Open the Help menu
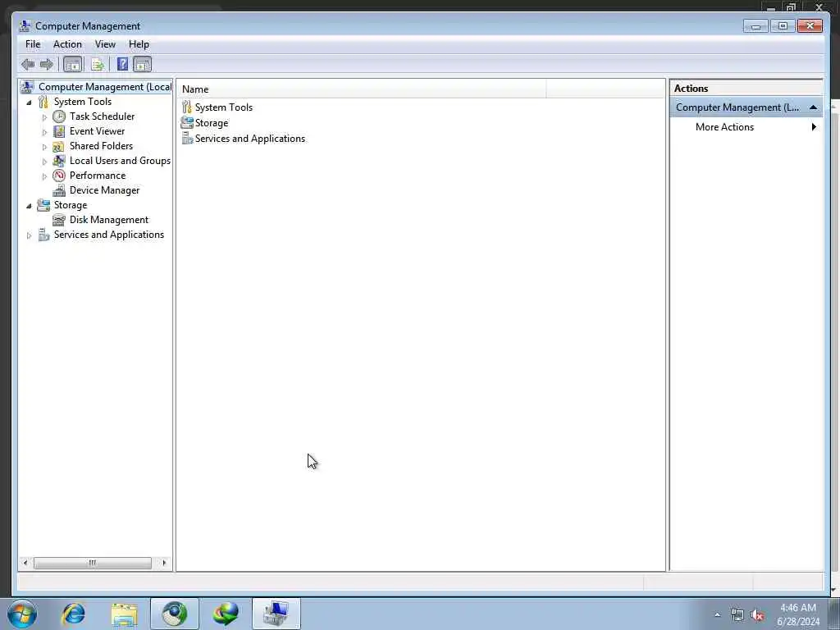The height and width of the screenshot is (630, 840). [x=139, y=44]
